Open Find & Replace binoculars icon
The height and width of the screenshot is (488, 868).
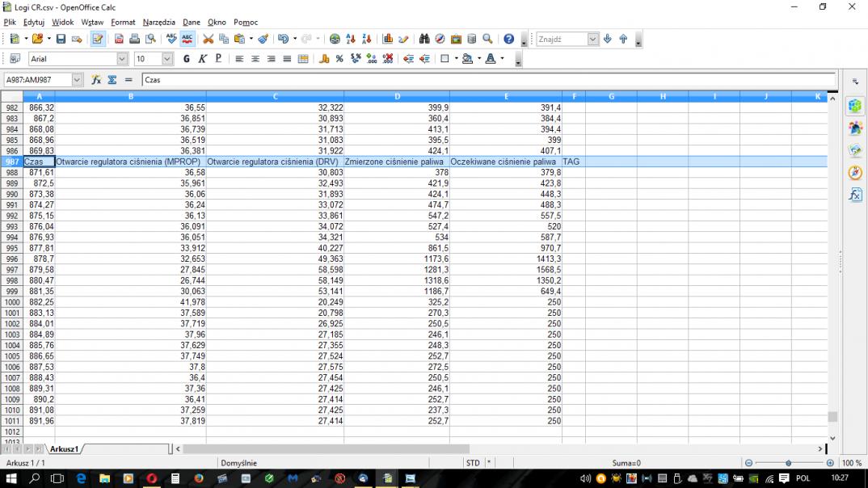[x=424, y=40]
